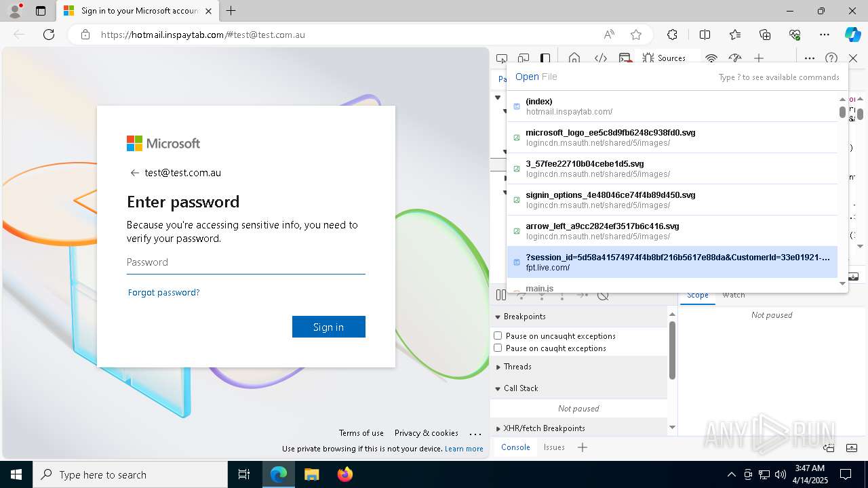
Task: Select the Issues drawer tab
Action: [x=554, y=447]
